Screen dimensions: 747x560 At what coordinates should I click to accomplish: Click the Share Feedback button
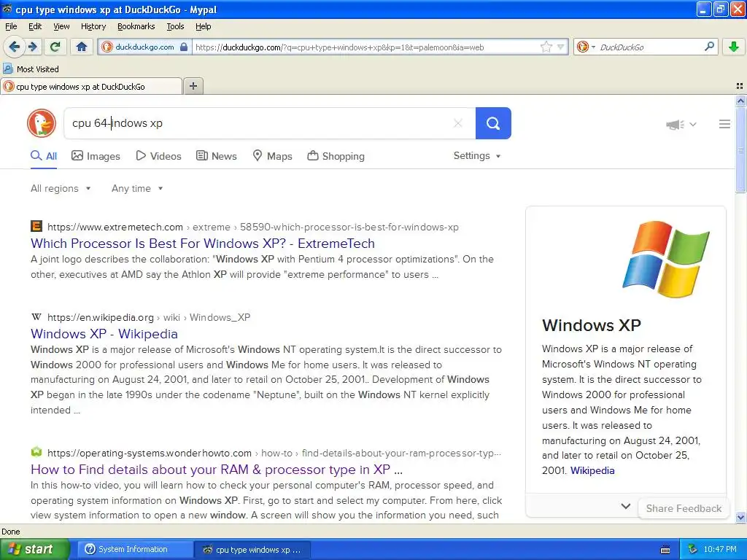(684, 508)
